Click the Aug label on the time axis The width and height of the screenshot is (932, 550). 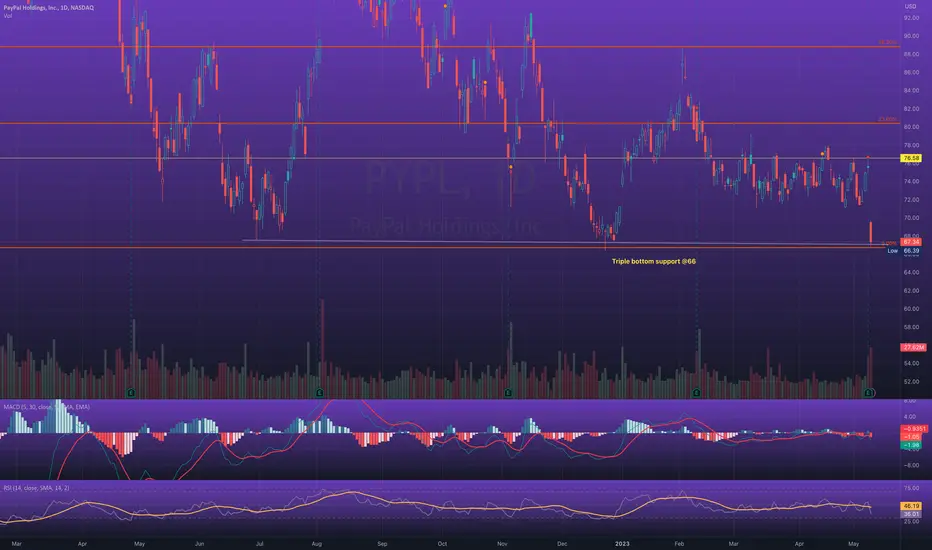(317, 543)
